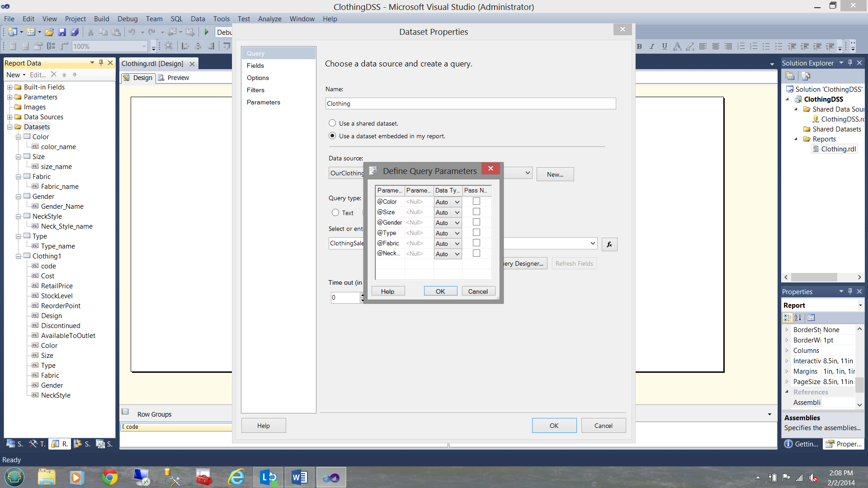
Task: Open Word from the taskbar
Action: coord(299,477)
